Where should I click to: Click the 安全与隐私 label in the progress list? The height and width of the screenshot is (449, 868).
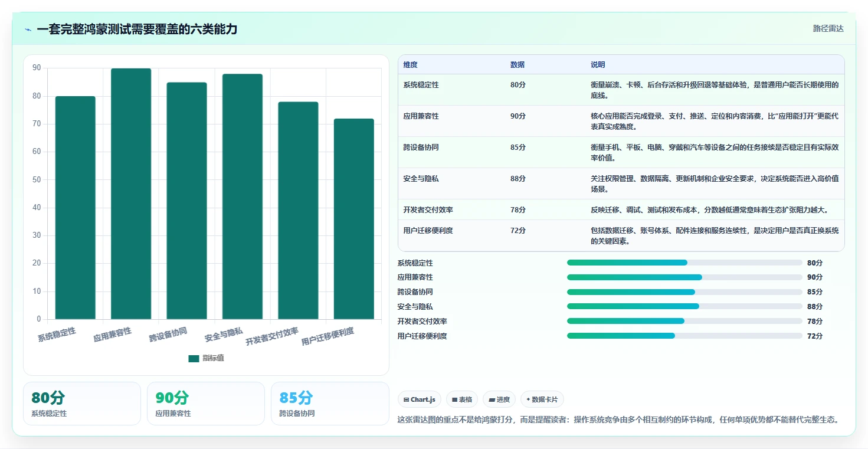pos(415,307)
